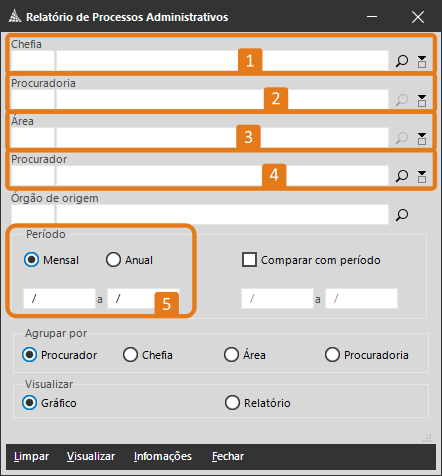This screenshot has height=476, width=442.
Task: Select Procuradoria in Agrupar por
Action: coord(332,355)
